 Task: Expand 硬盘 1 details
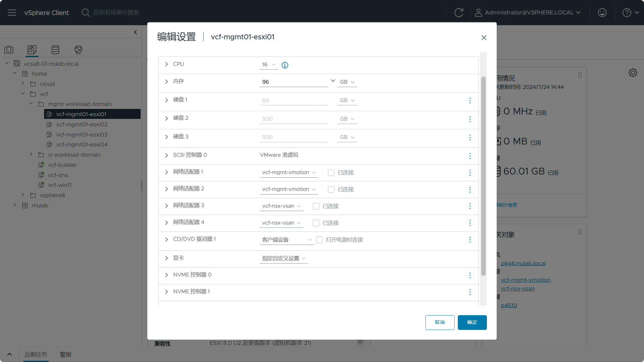166,100
